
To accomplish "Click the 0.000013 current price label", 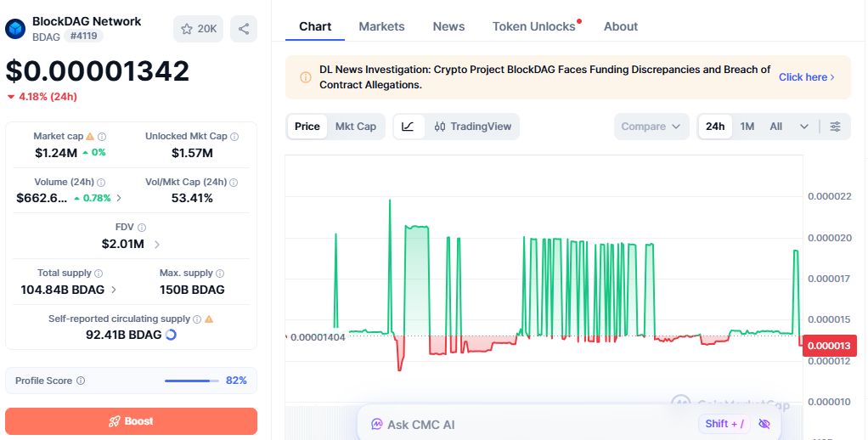I will 829,346.
